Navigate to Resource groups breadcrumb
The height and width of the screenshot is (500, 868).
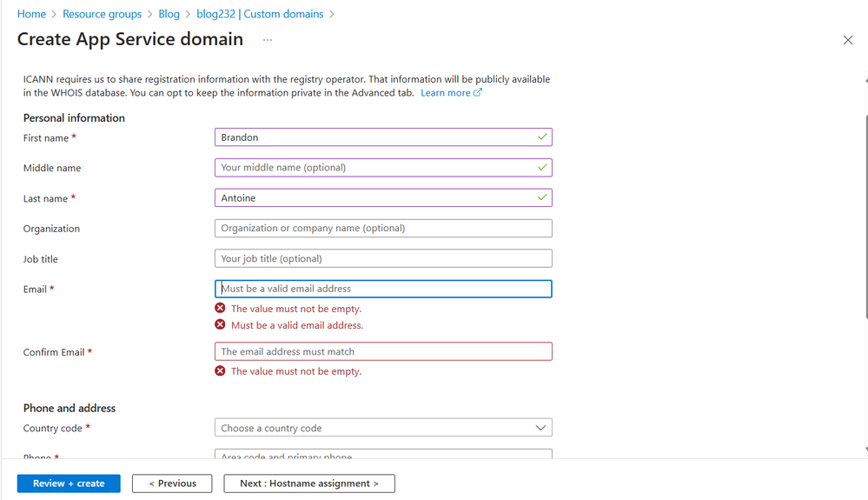click(x=102, y=14)
